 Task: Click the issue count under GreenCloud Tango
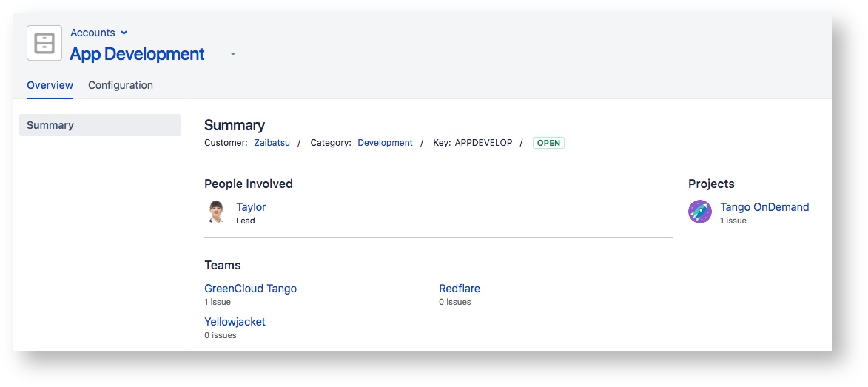point(218,302)
